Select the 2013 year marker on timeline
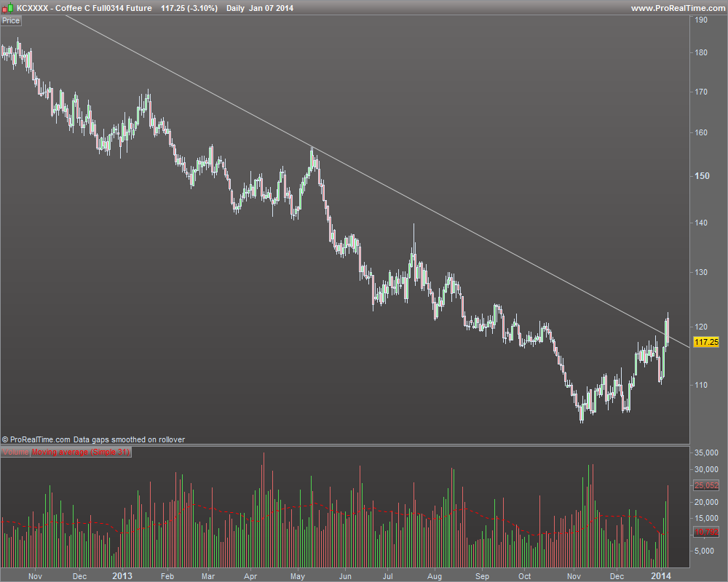728x582 pixels. (x=122, y=575)
